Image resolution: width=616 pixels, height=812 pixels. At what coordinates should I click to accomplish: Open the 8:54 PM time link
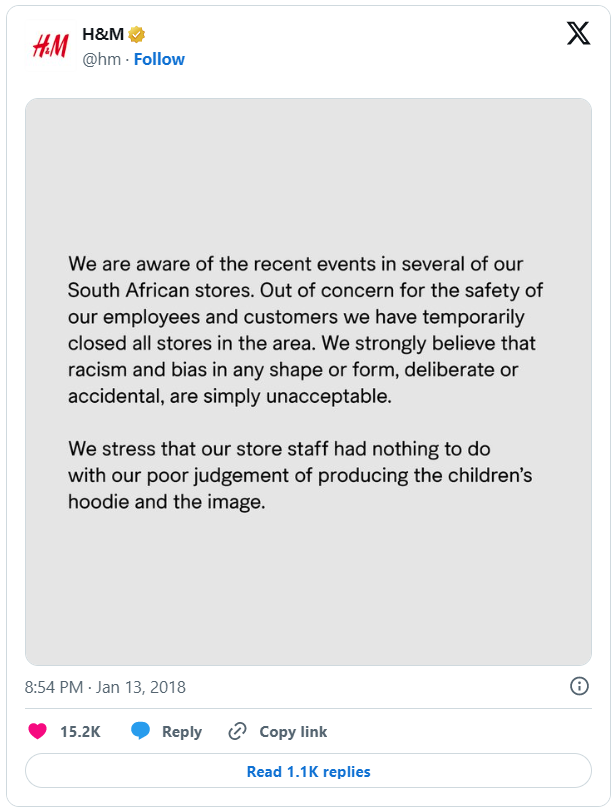[x=55, y=687]
